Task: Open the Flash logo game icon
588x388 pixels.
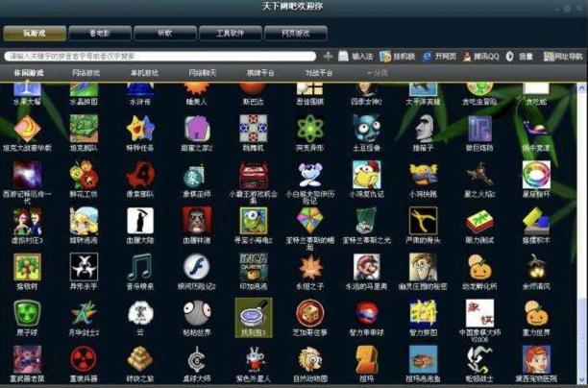Action: [197, 267]
